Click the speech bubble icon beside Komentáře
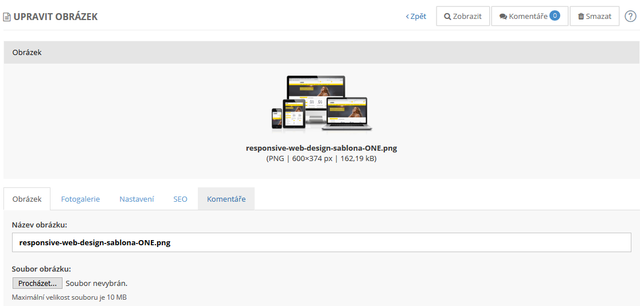The image size is (644, 306). [x=503, y=17]
